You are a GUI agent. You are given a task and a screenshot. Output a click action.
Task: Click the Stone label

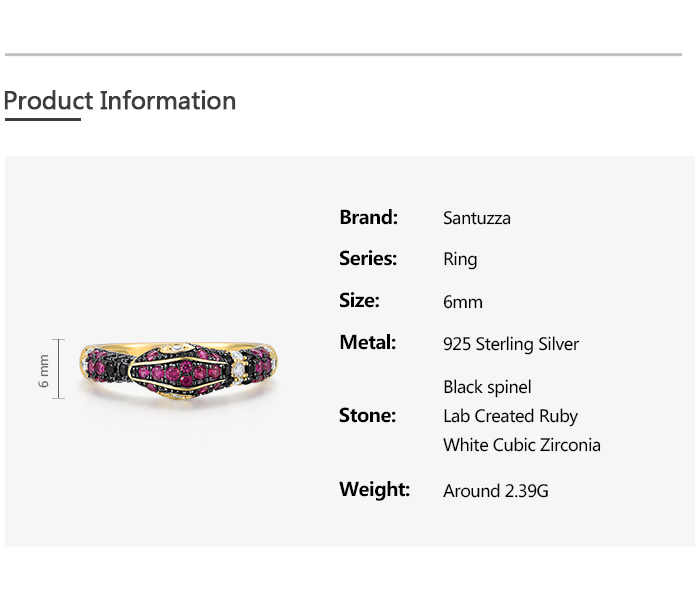(367, 416)
